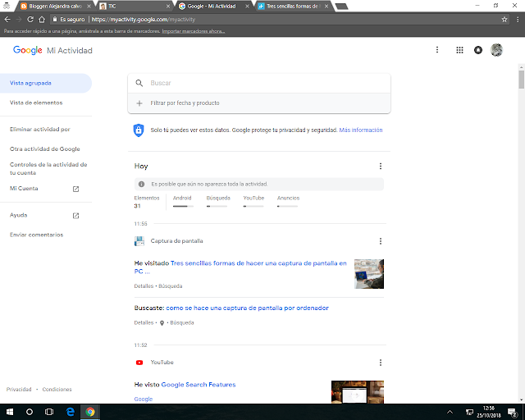The width and height of the screenshot is (525, 420).
Task: Open Captura de pantalla group options menu
Action: 381,241
